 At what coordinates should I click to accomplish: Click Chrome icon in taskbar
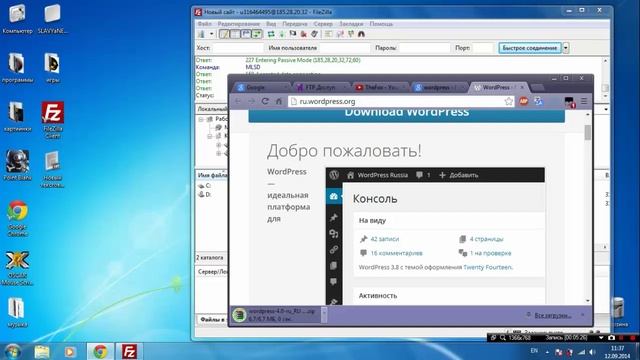(x=100, y=351)
